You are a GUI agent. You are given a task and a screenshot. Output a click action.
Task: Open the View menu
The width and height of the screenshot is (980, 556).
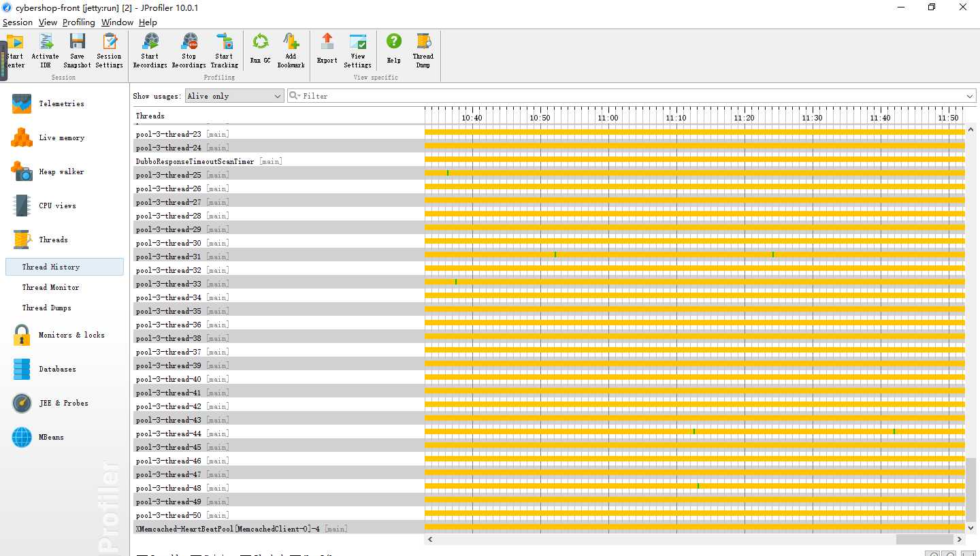point(48,22)
